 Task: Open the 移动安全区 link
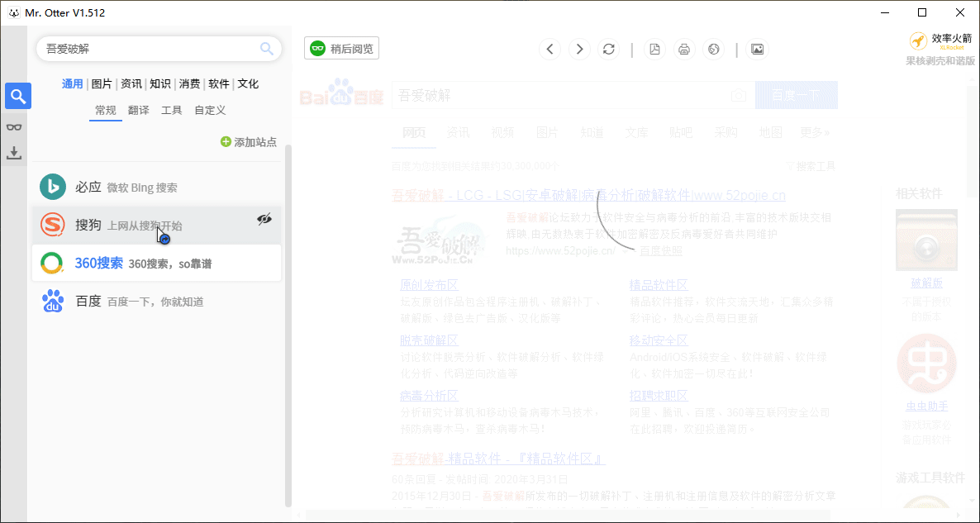(659, 340)
